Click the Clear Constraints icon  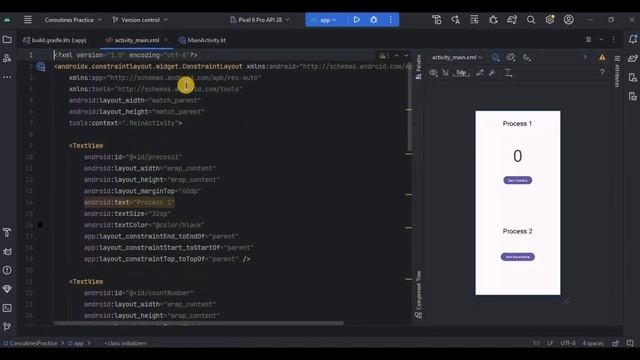480,73
